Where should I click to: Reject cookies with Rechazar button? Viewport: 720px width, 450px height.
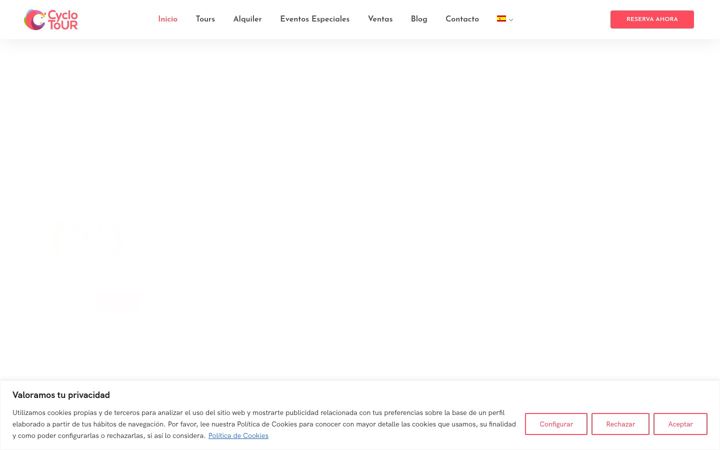[x=620, y=424]
